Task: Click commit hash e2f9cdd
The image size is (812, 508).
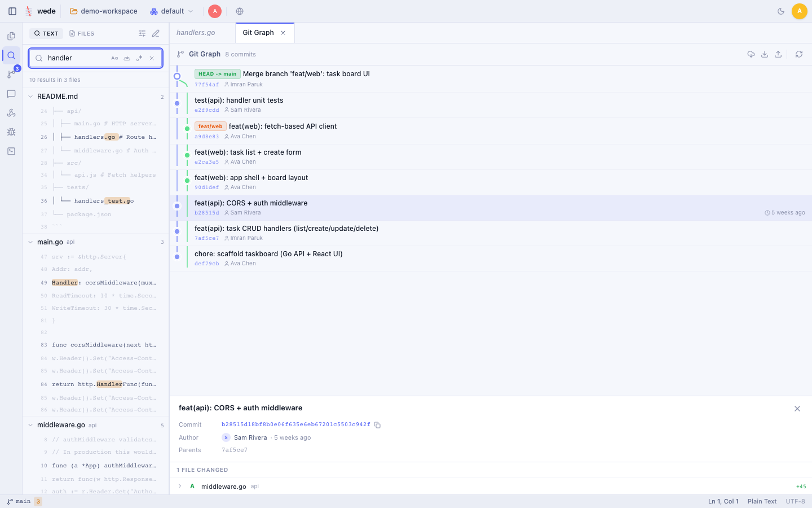Action: point(207,110)
